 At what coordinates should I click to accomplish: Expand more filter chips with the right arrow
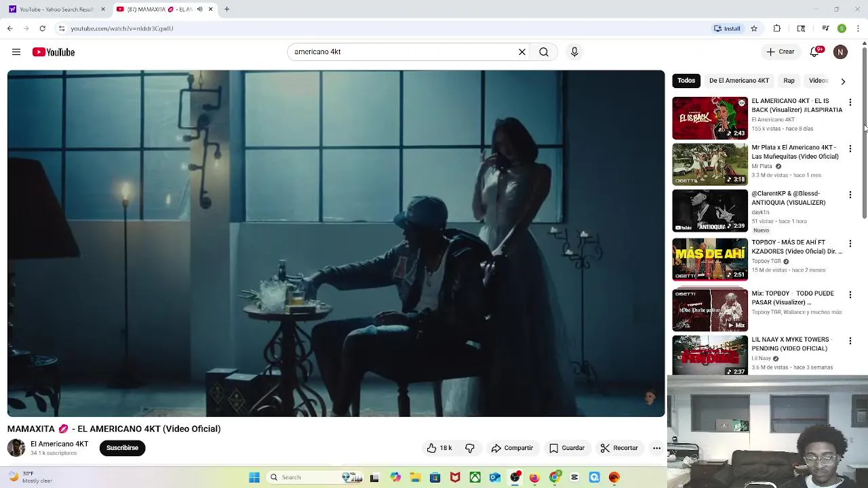(x=843, y=81)
